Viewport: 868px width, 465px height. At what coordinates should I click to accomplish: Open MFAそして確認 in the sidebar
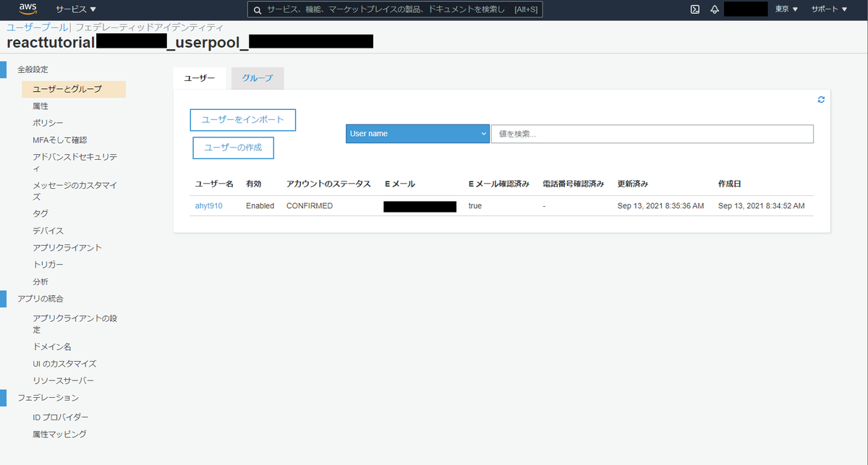coord(59,140)
